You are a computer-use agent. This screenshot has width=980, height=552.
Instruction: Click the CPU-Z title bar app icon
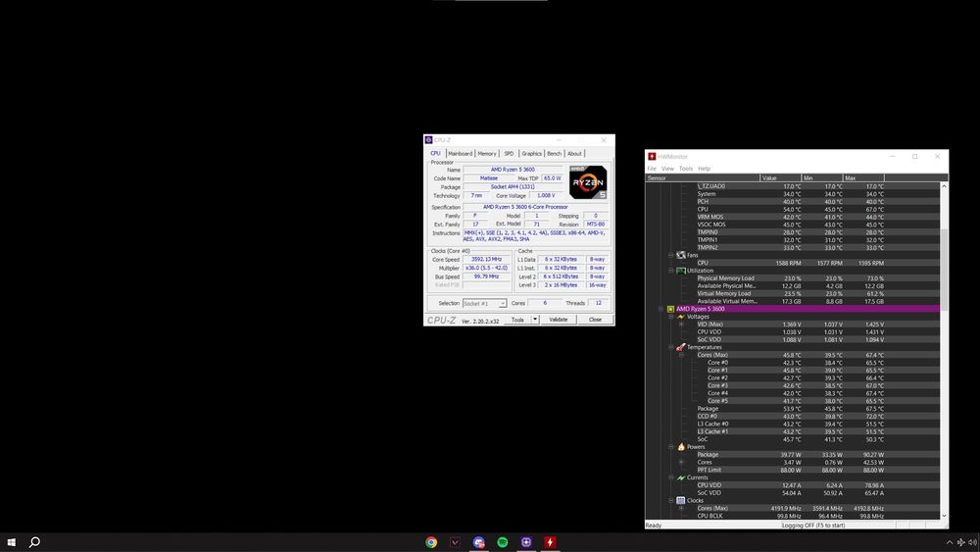click(429, 140)
